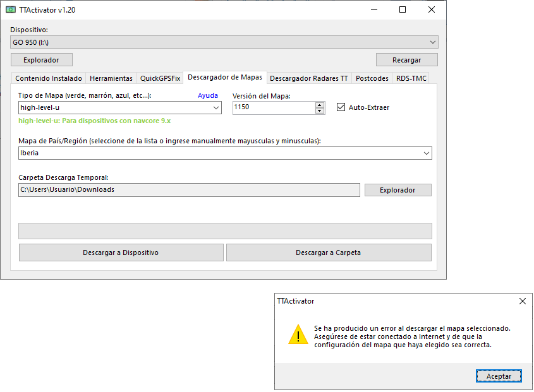Click the TTActivator app icon in title bar
The height and width of the screenshot is (392, 534).
pyautogui.click(x=11, y=9)
